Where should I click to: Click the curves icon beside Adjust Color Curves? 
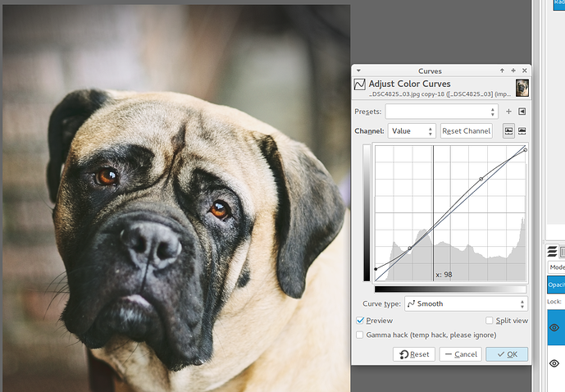[x=360, y=84]
